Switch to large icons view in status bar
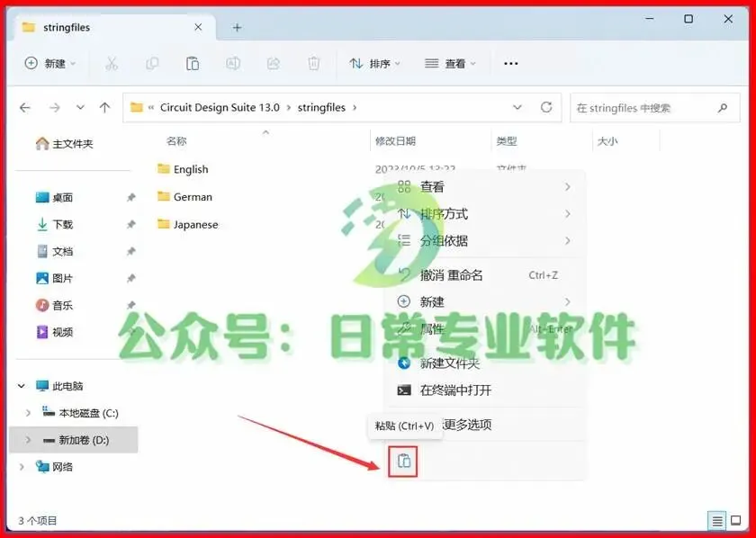The width and height of the screenshot is (756, 538). pyautogui.click(x=736, y=521)
